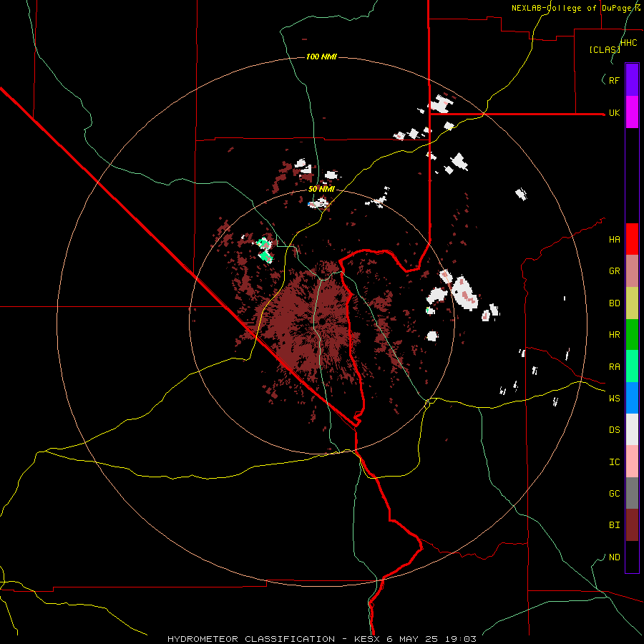This screenshot has height=644, width=644.
Task: Click the 'HA' legend label
Action: point(614,239)
